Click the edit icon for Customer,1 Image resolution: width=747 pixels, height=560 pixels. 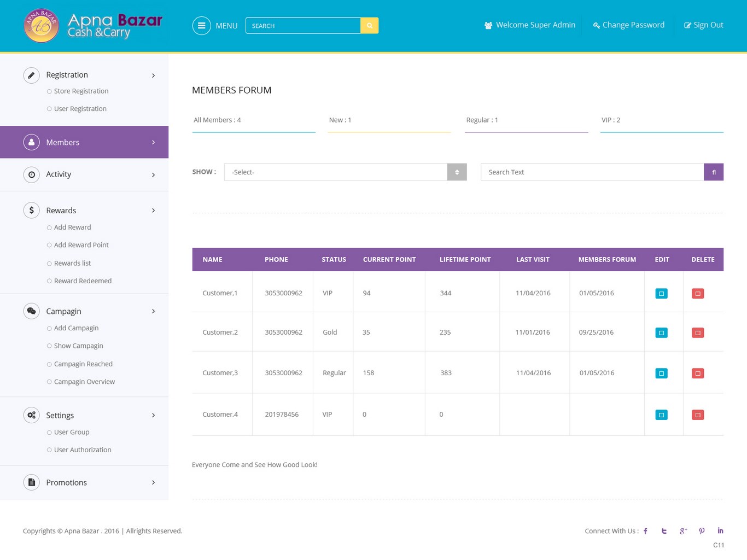tap(661, 294)
